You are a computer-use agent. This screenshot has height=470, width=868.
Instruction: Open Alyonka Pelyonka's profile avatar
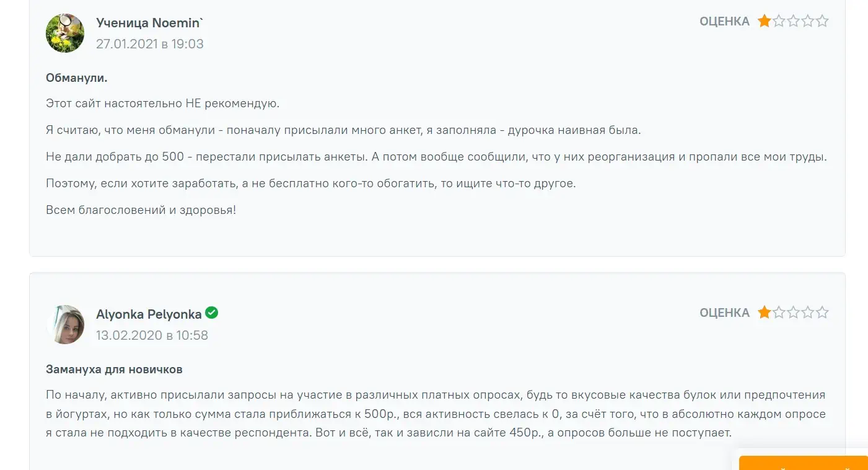point(65,324)
